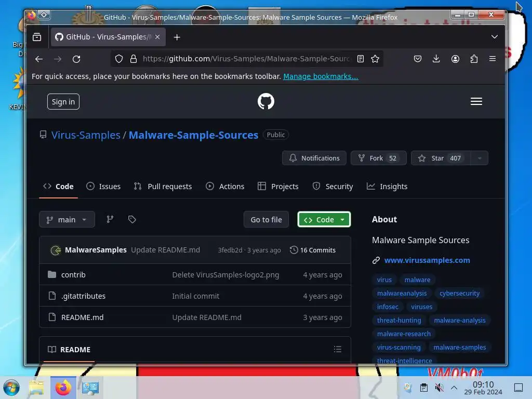Open the latest commit message Update README.md
This screenshot has height=399, width=532.
point(166,250)
